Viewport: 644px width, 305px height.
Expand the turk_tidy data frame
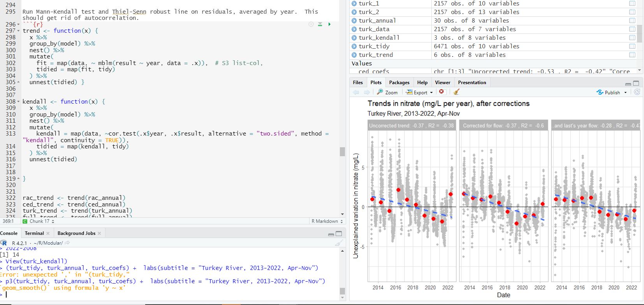(354, 46)
